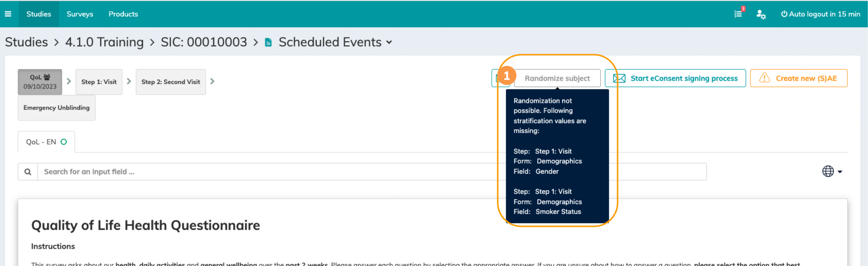Open the hamburger menu icon

coord(8,14)
